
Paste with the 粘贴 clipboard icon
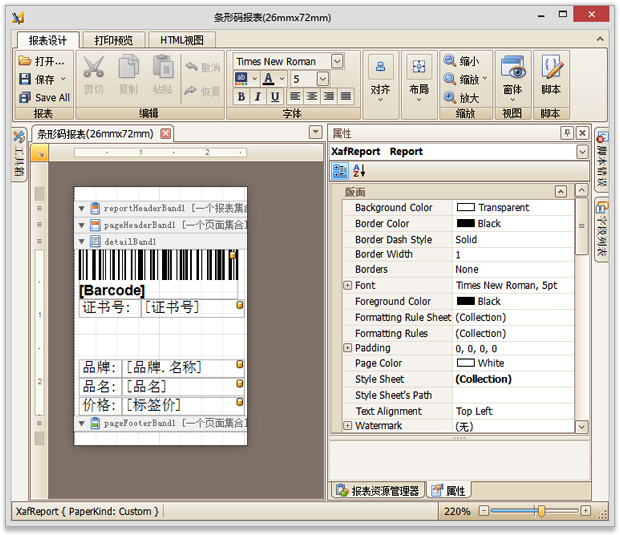163,75
